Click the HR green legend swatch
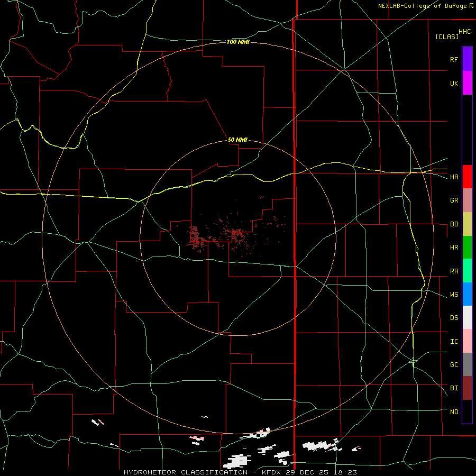Image resolution: width=476 pixels, height=476 pixels. [x=467, y=248]
